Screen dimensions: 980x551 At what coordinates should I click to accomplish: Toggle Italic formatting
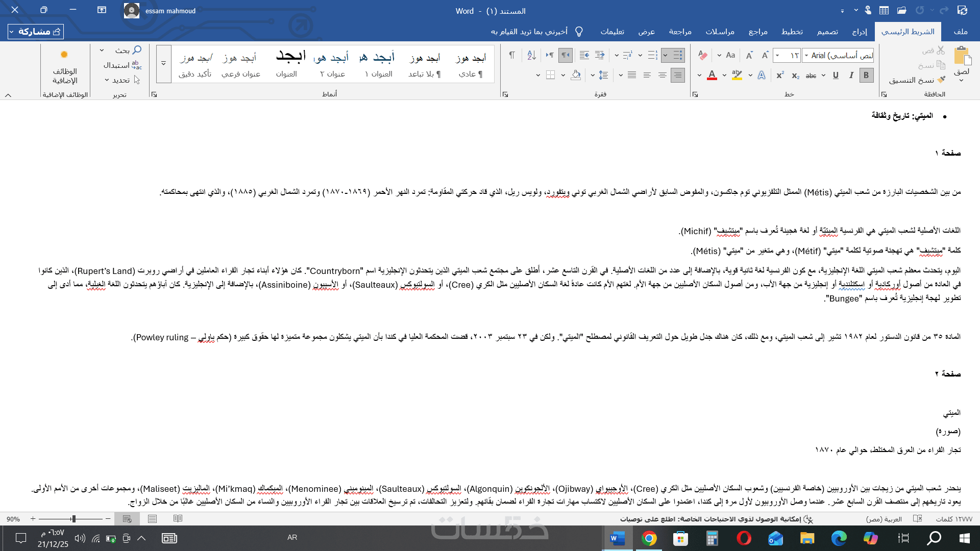point(851,76)
